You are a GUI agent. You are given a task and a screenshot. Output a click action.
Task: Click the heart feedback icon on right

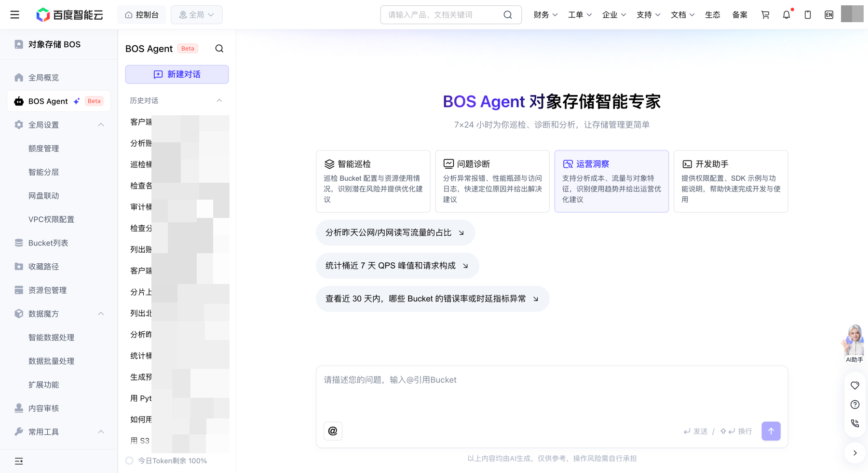tap(855, 386)
